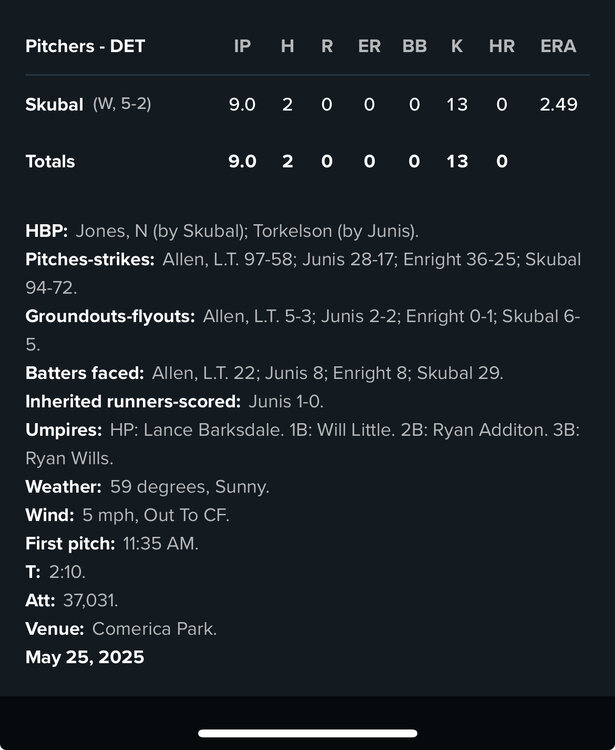Tap the Weather label
The image size is (615, 750).
[x=63, y=487]
